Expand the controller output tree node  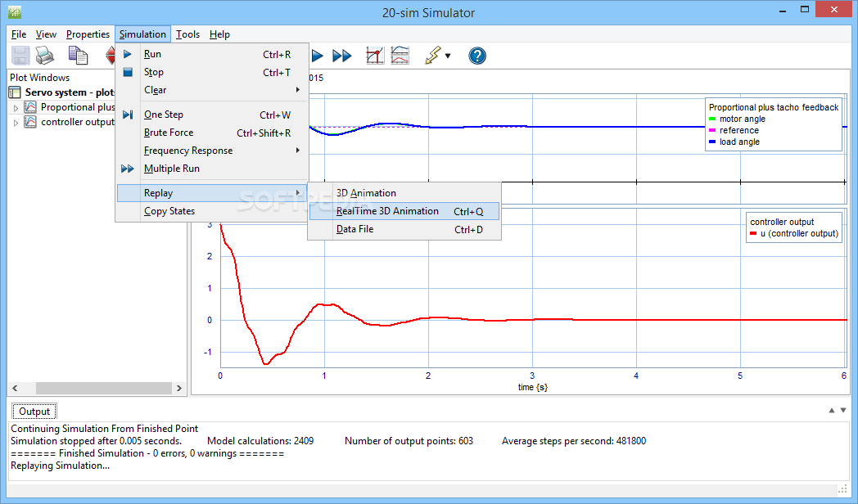[16, 123]
